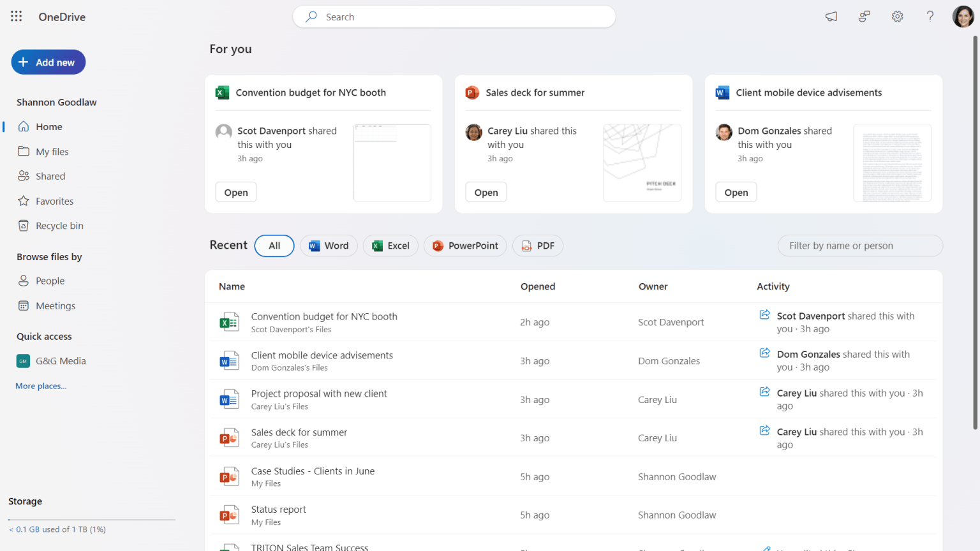The image size is (980, 551).
Task: Open the Sales deck for summer card
Action: pos(486,191)
